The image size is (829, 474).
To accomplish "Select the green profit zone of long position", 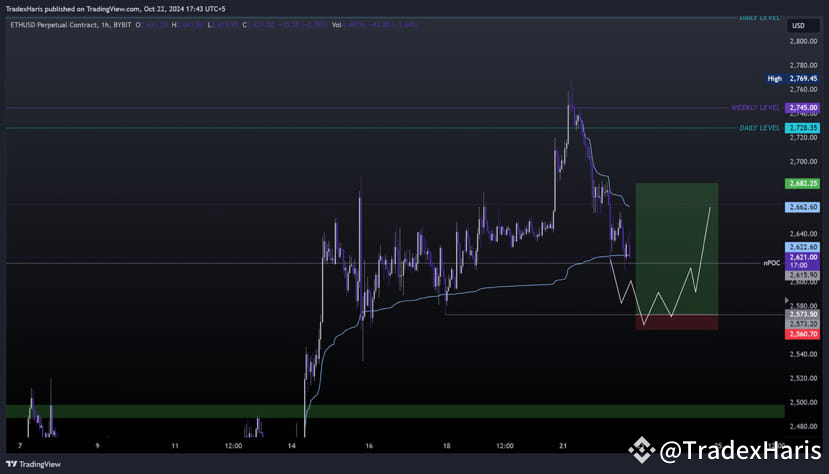I will click(x=677, y=249).
